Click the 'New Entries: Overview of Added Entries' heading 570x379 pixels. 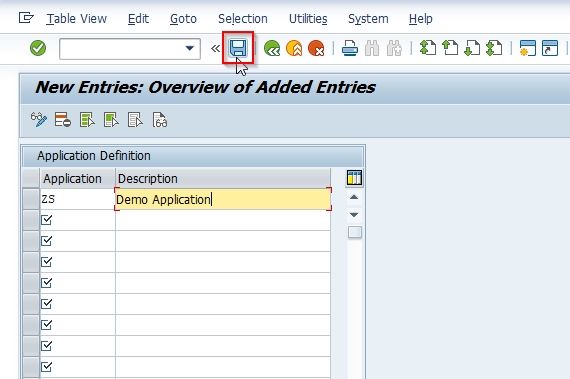point(205,87)
